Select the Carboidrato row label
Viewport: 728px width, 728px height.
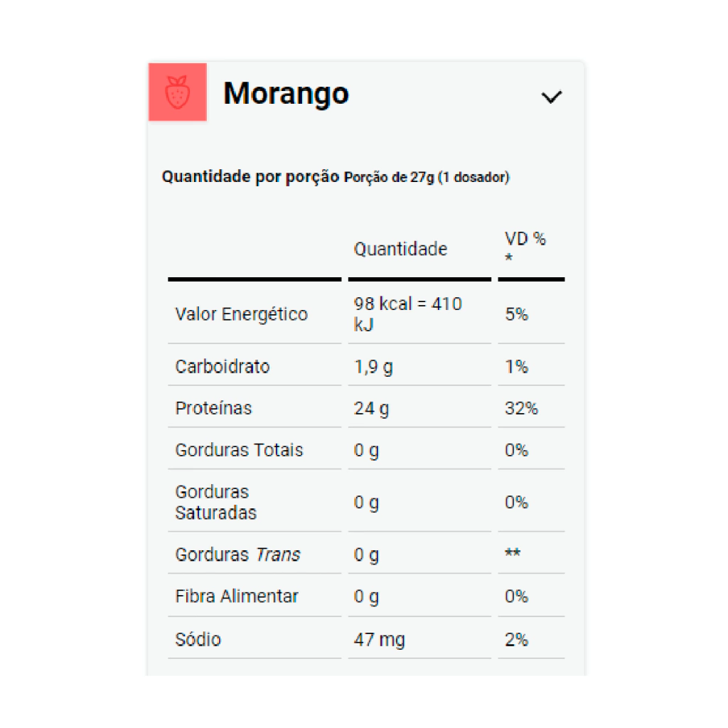[223, 367]
